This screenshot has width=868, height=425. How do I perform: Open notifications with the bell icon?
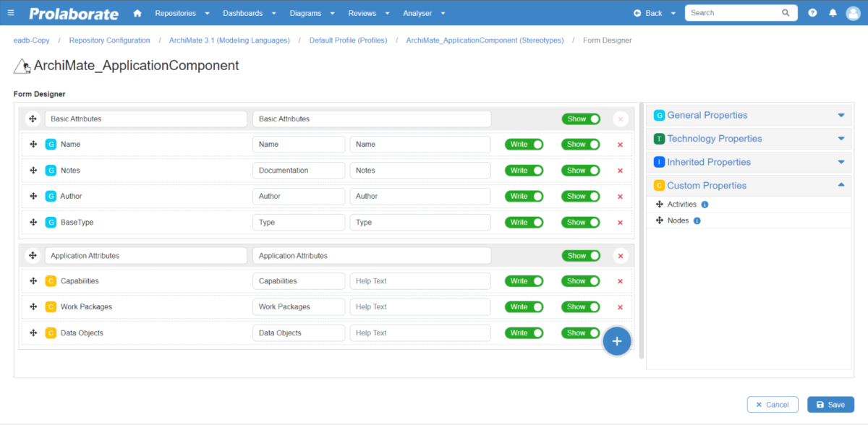click(x=834, y=12)
